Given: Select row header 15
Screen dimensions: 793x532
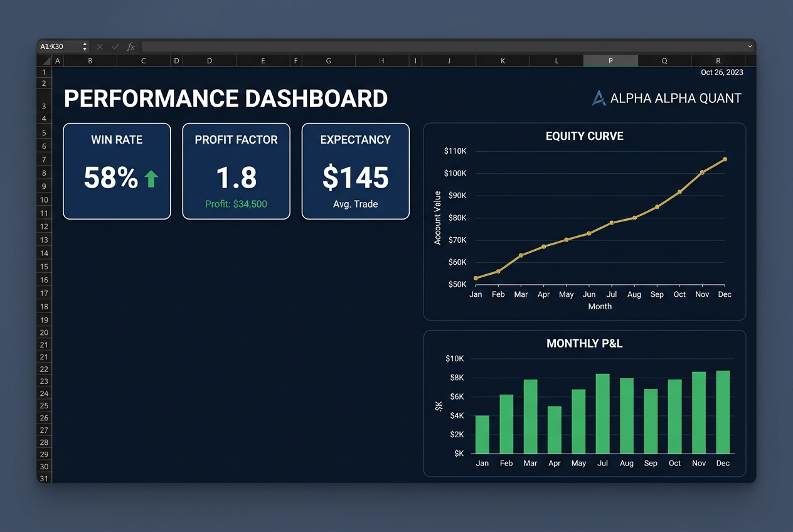Looking at the screenshot, I should 45,267.
